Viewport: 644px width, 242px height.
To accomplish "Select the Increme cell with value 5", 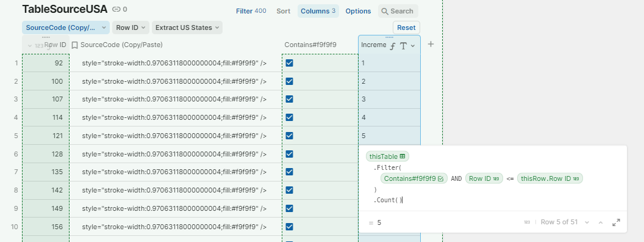I will [x=389, y=136].
